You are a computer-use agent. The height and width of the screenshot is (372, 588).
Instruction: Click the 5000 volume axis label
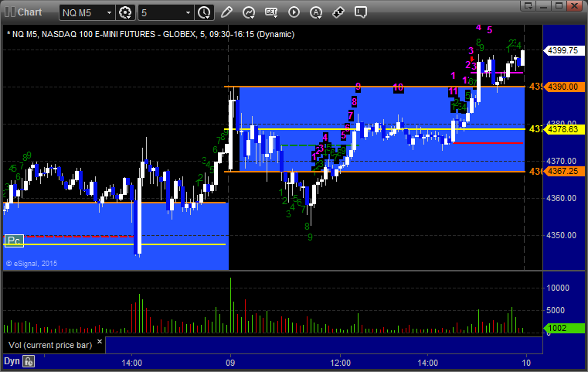(x=556, y=310)
